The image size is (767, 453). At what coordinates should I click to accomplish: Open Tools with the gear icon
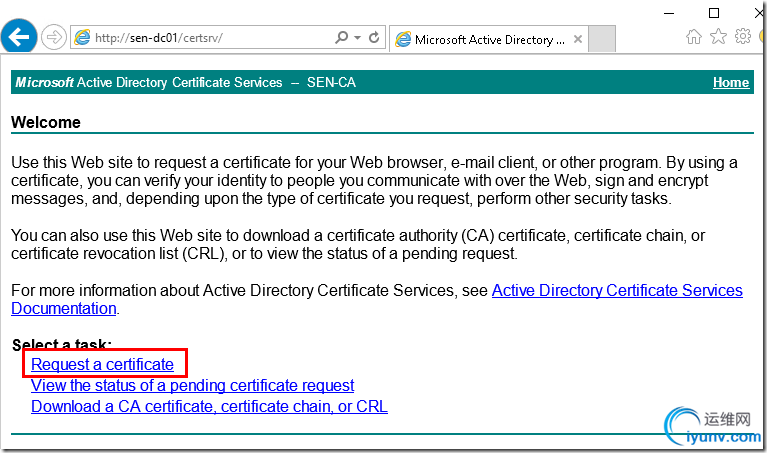743,36
